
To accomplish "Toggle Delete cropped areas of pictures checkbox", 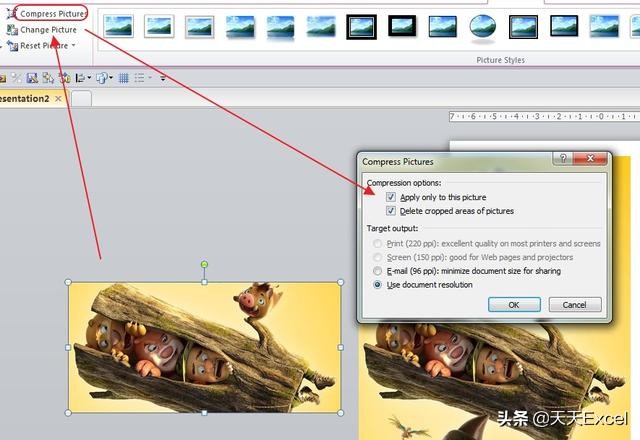I will [x=391, y=211].
